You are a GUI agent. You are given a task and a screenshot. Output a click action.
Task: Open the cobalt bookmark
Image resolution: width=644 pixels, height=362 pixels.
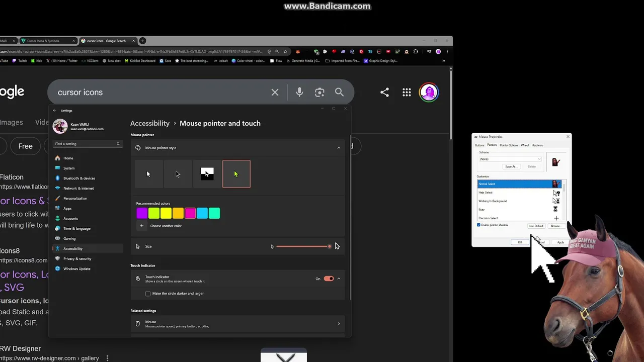[221, 61]
